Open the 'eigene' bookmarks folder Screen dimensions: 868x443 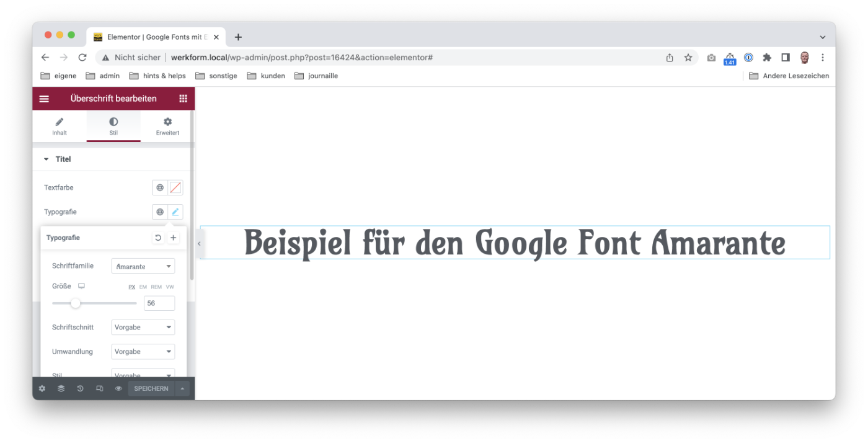(x=58, y=76)
